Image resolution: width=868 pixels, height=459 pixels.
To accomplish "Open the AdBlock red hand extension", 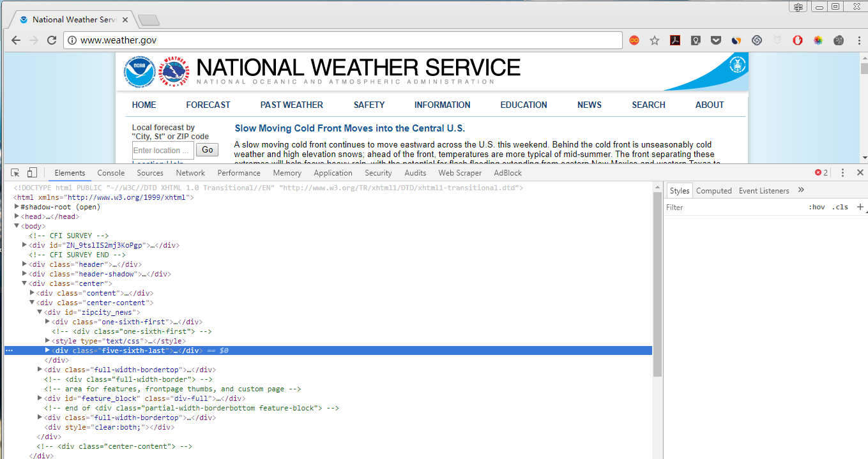I will (x=798, y=40).
